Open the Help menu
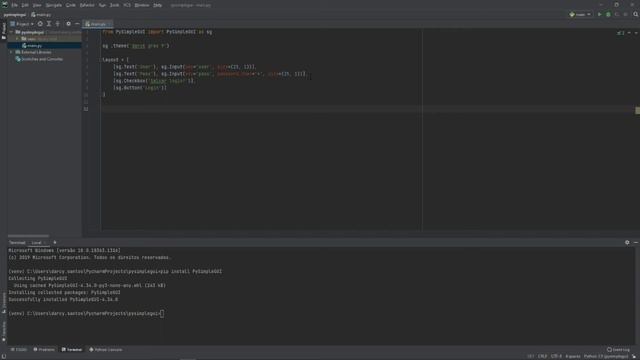640x360 pixels. (x=158, y=5)
